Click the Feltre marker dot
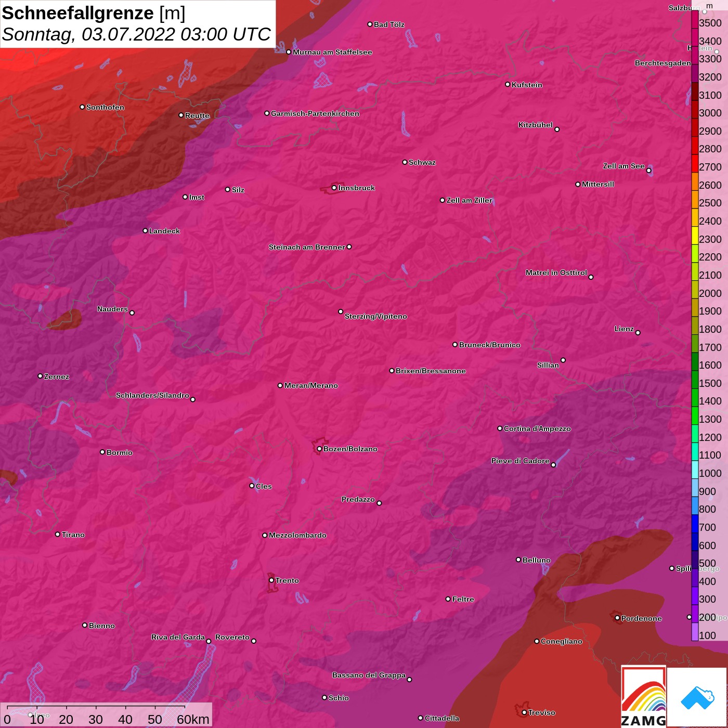This screenshot has width=728, height=728. (448, 599)
